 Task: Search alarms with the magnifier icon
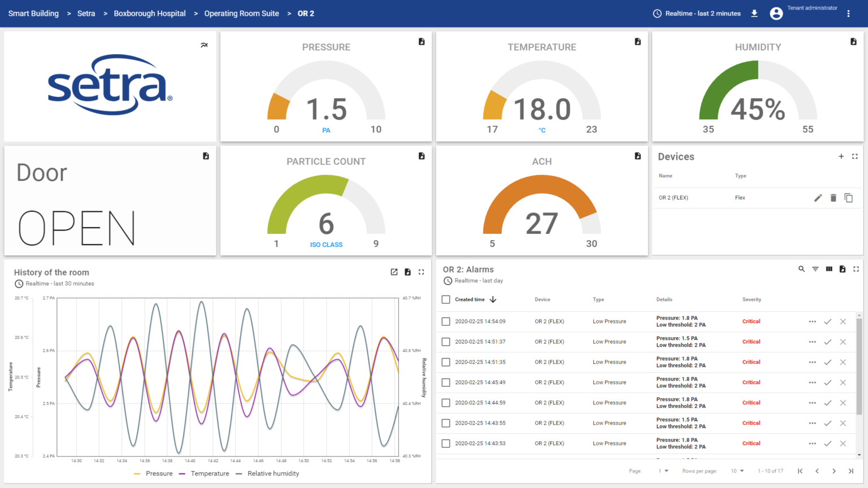tap(801, 269)
